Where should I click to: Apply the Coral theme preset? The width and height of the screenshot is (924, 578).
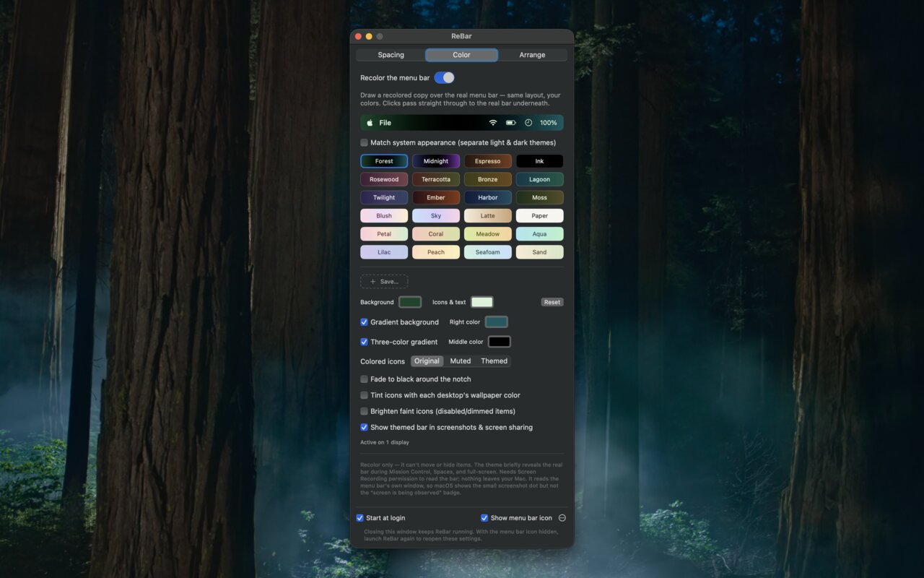click(x=436, y=234)
